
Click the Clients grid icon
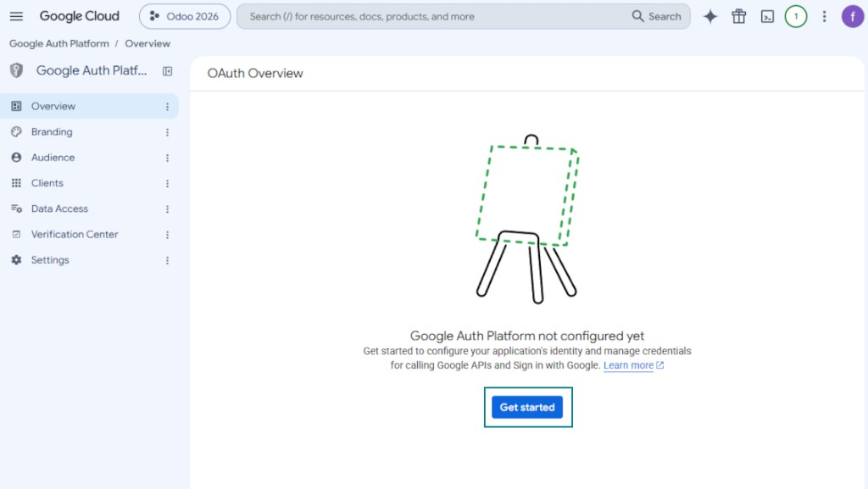point(17,183)
